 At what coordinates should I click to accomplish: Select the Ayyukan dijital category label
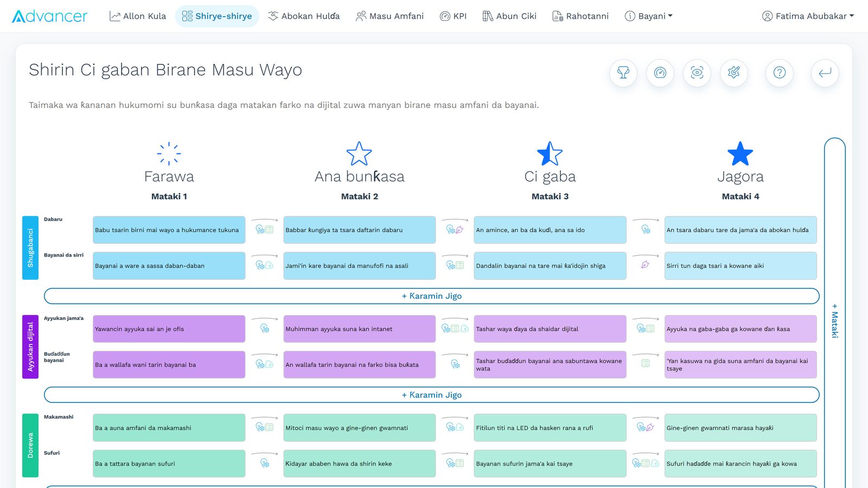tap(30, 346)
